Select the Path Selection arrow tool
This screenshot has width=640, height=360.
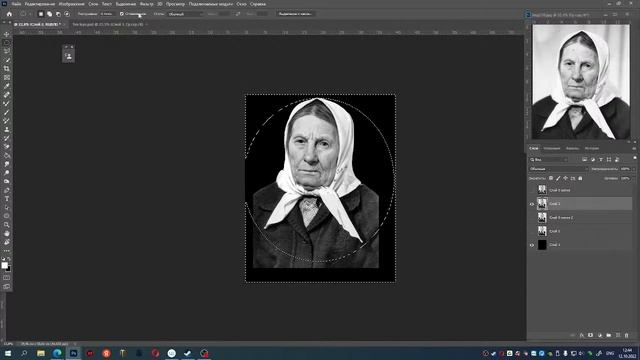click(x=7, y=207)
